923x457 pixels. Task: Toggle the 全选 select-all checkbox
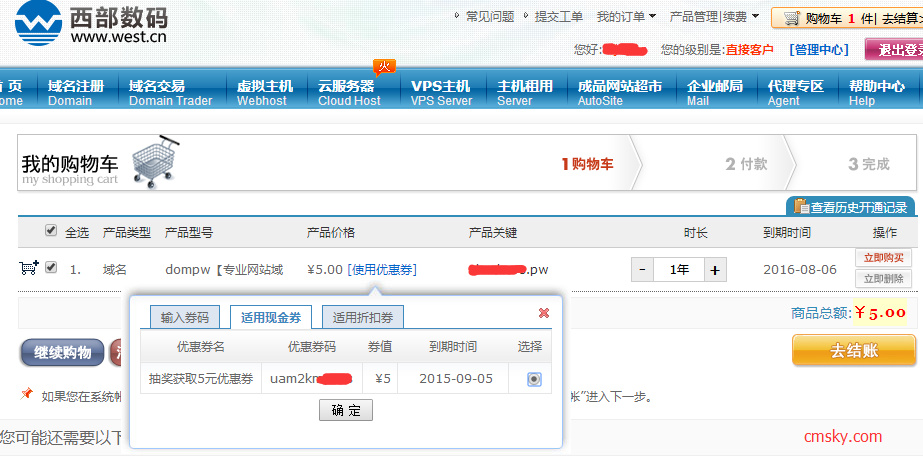coord(51,231)
